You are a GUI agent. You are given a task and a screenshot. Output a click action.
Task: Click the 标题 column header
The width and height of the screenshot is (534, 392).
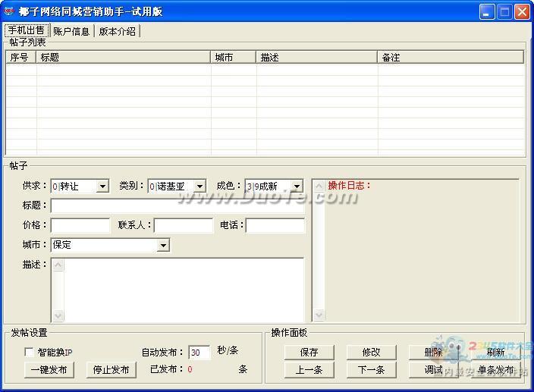pos(123,57)
